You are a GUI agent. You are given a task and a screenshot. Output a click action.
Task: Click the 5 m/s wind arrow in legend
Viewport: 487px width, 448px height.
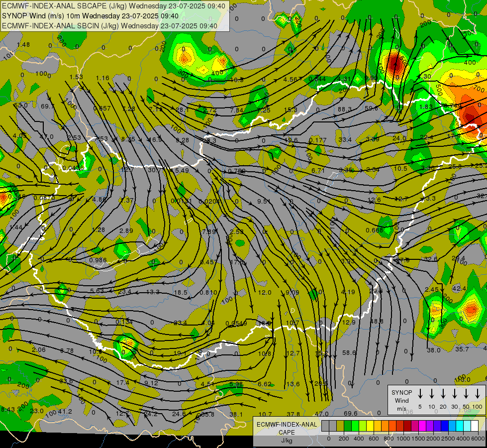[x=420, y=394]
